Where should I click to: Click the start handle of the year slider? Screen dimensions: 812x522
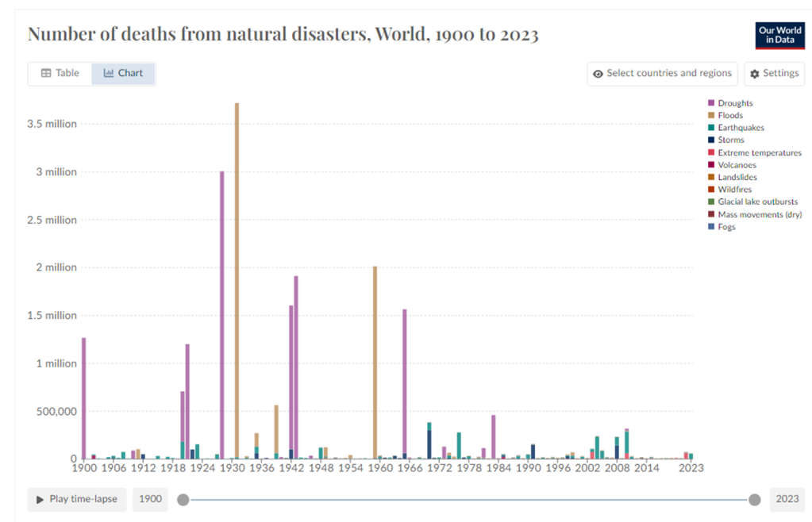(x=183, y=499)
